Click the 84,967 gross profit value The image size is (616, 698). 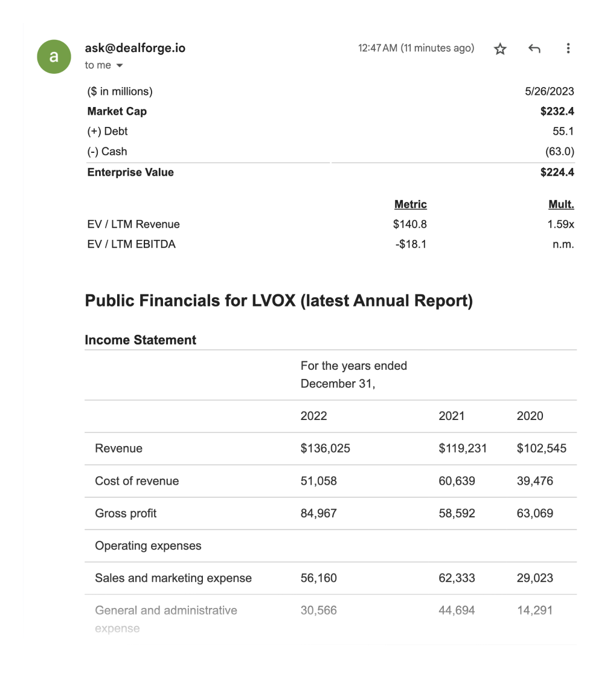[318, 514]
